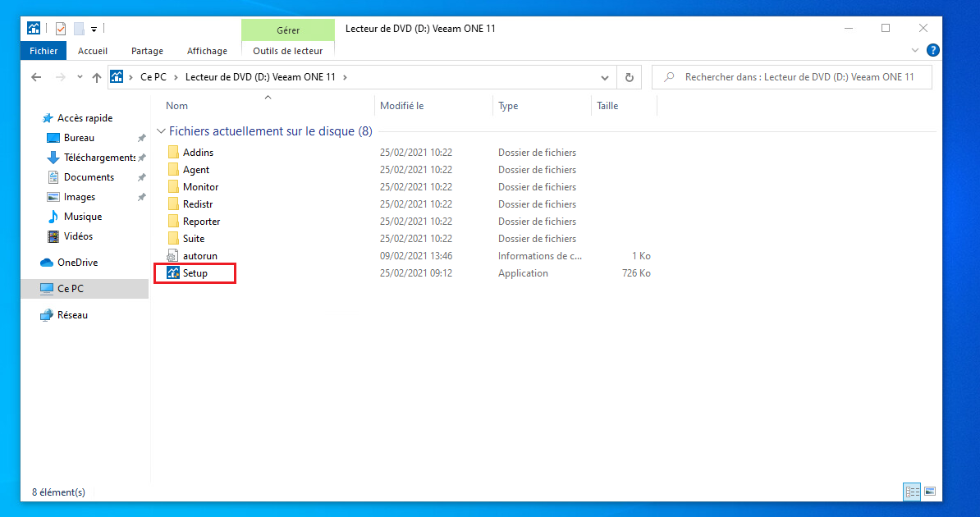The width and height of the screenshot is (980, 517).
Task: Open Documents in the navigation pane
Action: pos(89,177)
